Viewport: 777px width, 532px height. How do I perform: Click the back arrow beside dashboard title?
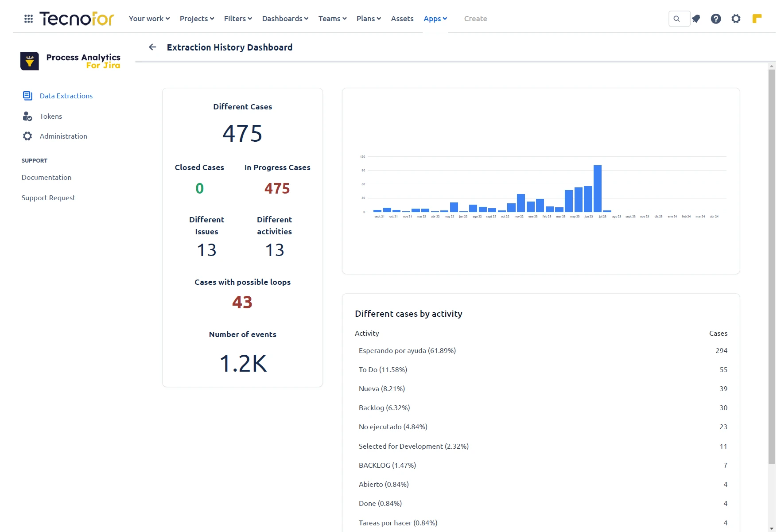click(x=152, y=47)
